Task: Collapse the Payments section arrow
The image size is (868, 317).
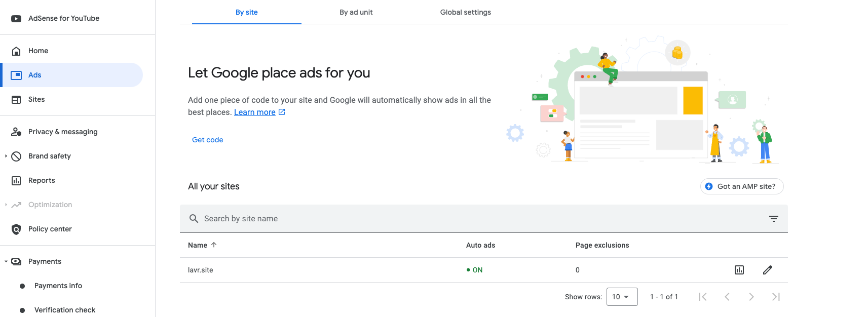Action: [6, 262]
